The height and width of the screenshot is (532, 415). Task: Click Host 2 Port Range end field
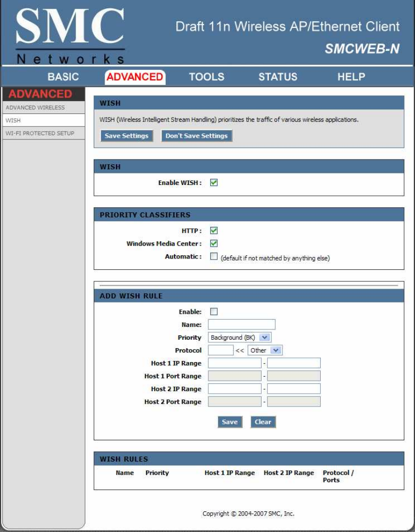[294, 401]
